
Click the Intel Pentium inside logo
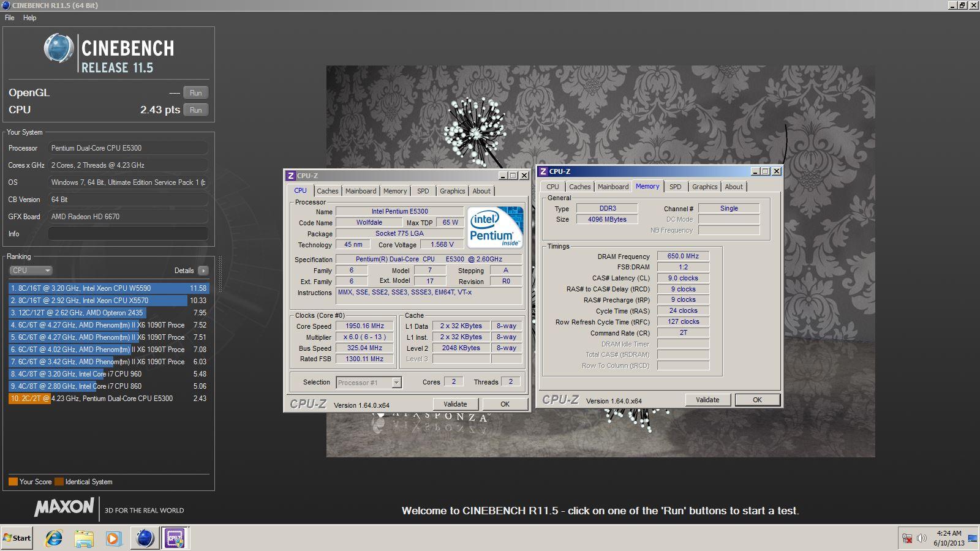[496, 227]
